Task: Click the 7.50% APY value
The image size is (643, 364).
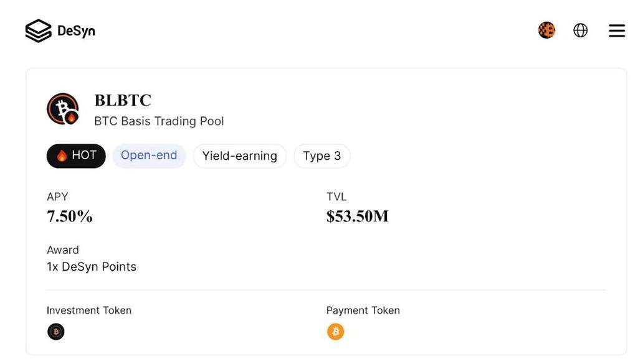Action: tap(70, 216)
